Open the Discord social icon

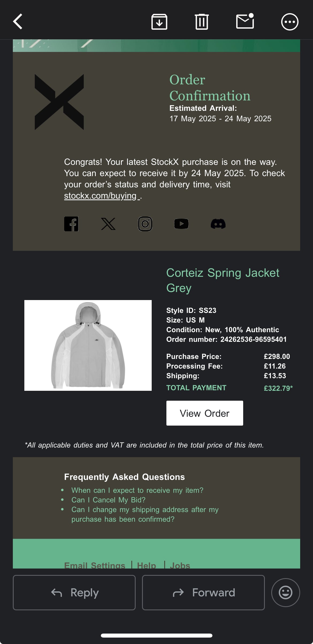tap(218, 224)
